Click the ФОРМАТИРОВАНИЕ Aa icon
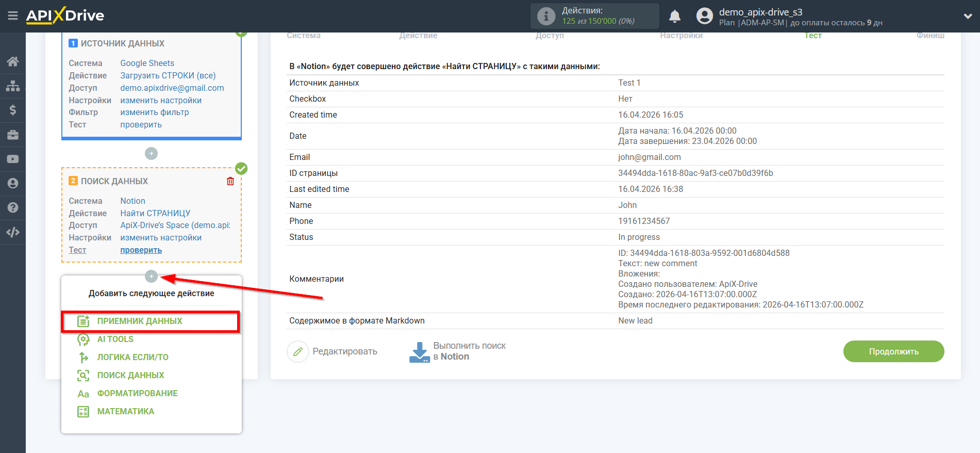This screenshot has width=980, height=453. tap(83, 394)
